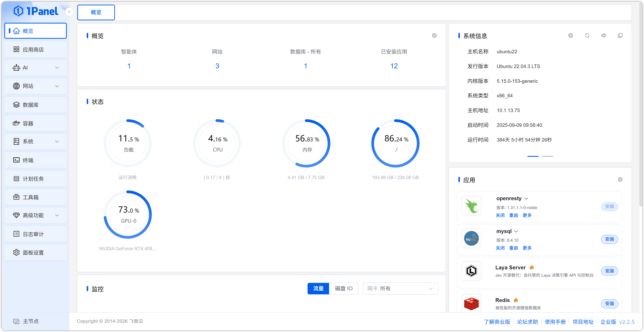Click the Redis app logo
This screenshot has width=644, height=332.
coord(471,304)
